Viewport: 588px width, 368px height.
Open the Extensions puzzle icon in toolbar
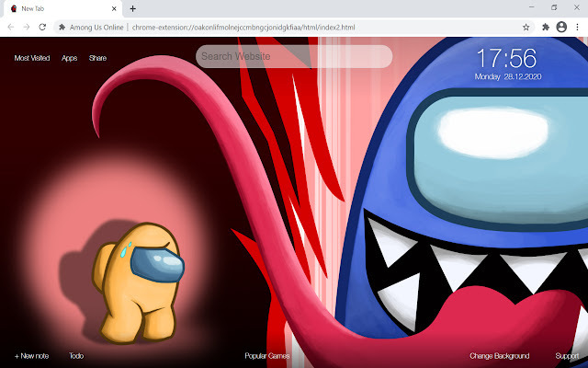pos(546,27)
